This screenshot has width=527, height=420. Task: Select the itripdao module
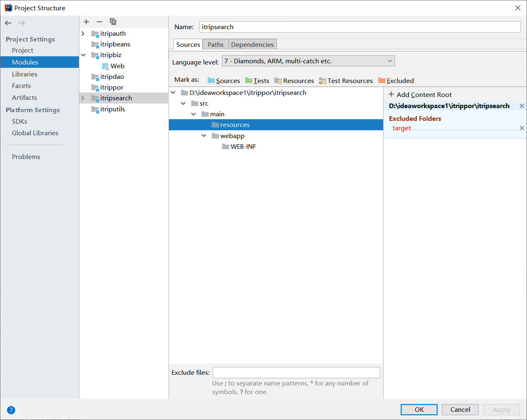112,77
